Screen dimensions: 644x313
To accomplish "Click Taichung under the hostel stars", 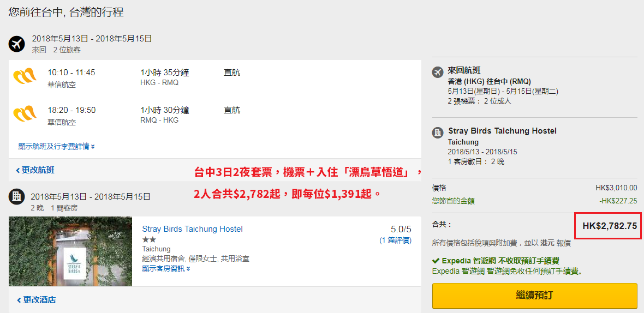I will (x=156, y=249).
